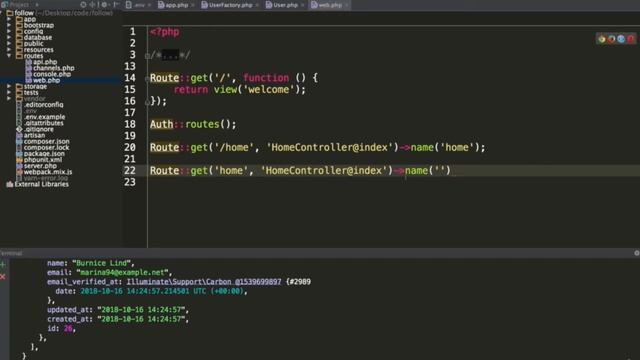Expand the tests folder arrow
Viewport: 640px width, 360px height.
(9, 93)
